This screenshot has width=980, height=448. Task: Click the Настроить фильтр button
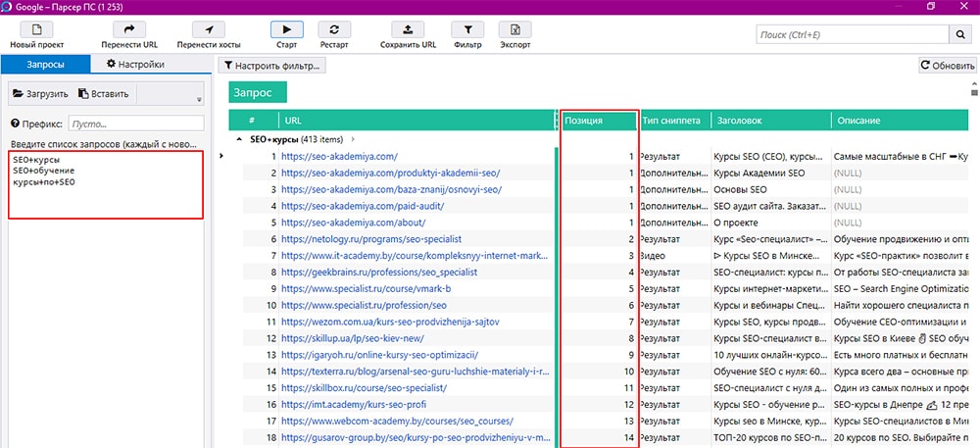click(270, 66)
